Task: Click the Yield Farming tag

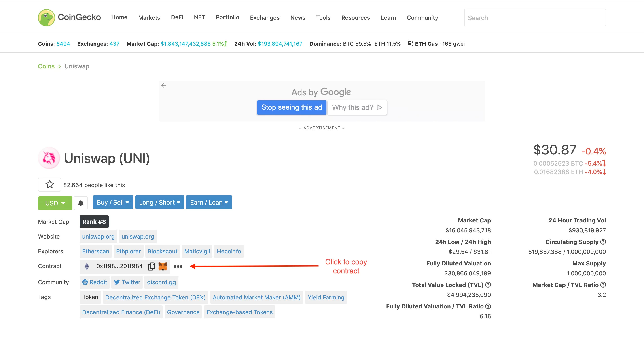Action: coord(326,297)
